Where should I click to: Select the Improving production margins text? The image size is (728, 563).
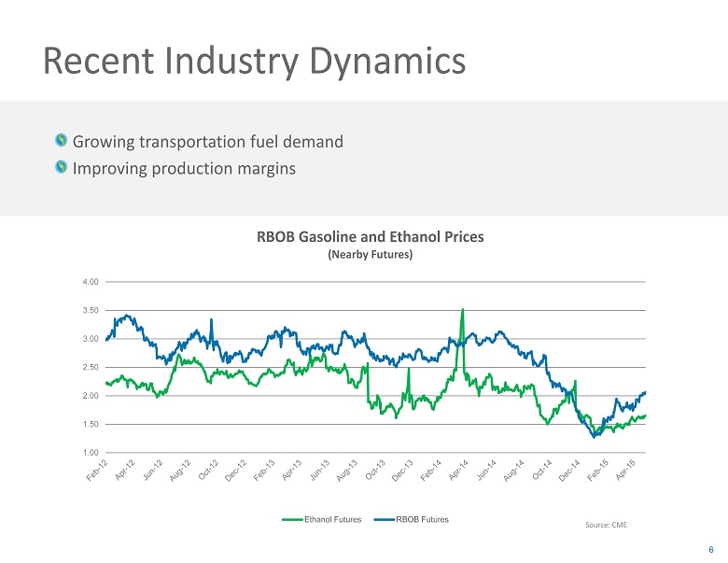(184, 168)
